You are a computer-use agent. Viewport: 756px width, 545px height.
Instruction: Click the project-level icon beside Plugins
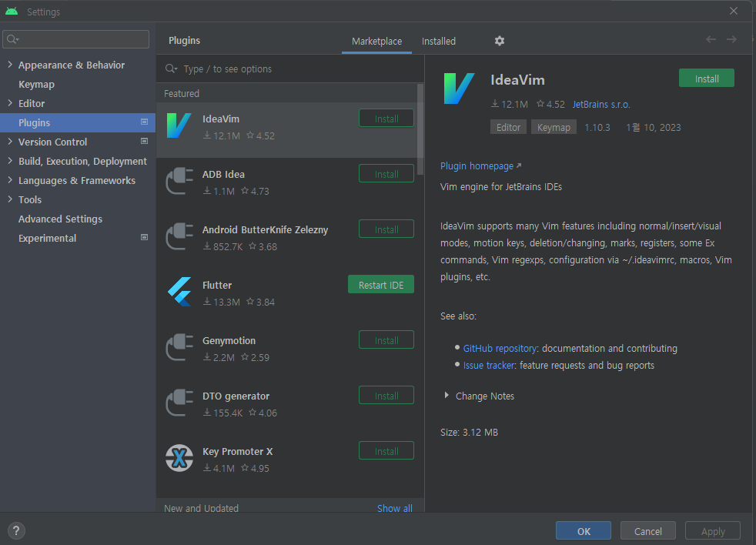pos(144,122)
